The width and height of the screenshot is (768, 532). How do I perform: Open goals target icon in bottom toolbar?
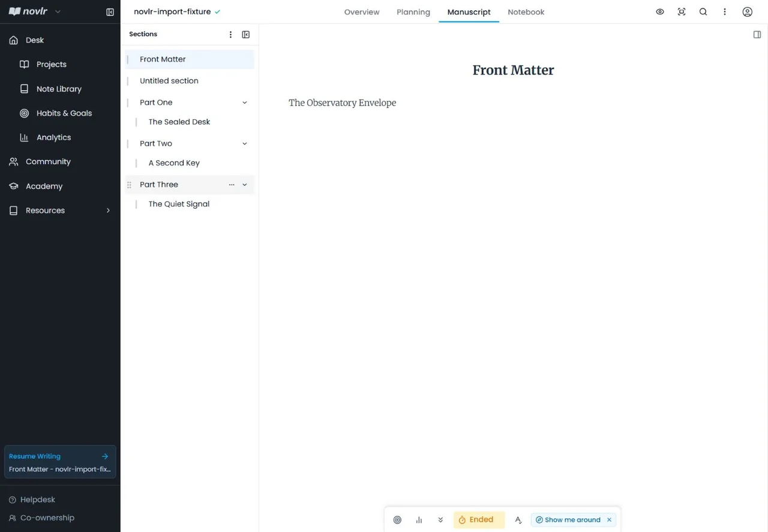click(397, 520)
